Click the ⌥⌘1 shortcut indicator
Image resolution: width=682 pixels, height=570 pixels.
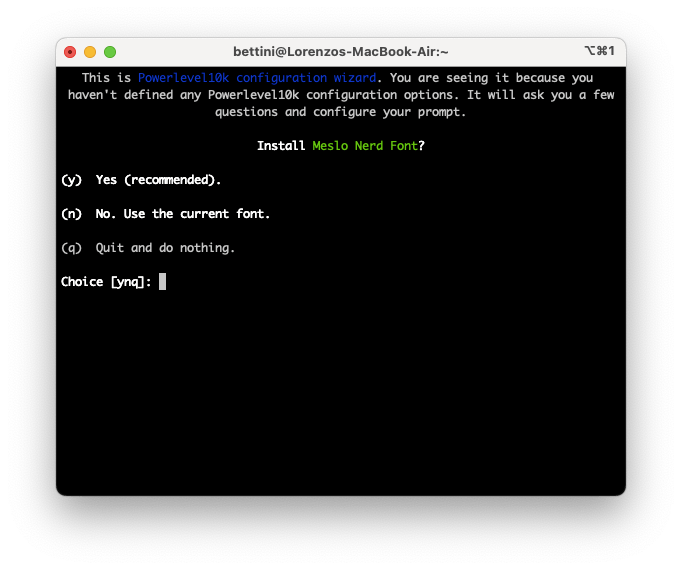pyautogui.click(x=599, y=51)
